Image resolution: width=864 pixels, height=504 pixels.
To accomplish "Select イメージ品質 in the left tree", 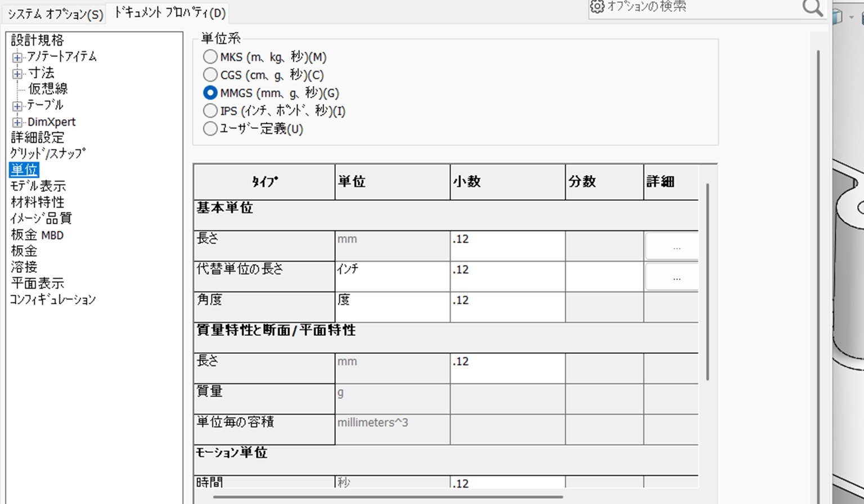I will tap(41, 218).
